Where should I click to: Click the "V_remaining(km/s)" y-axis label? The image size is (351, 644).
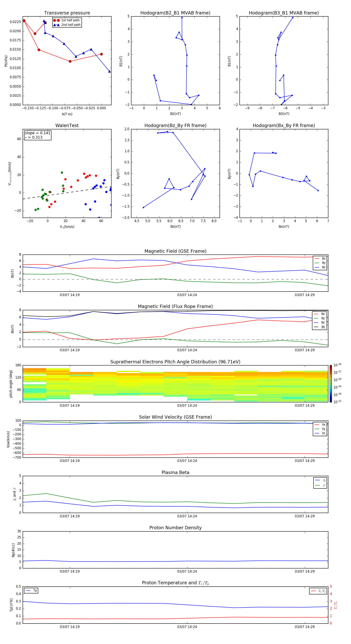tap(10, 173)
